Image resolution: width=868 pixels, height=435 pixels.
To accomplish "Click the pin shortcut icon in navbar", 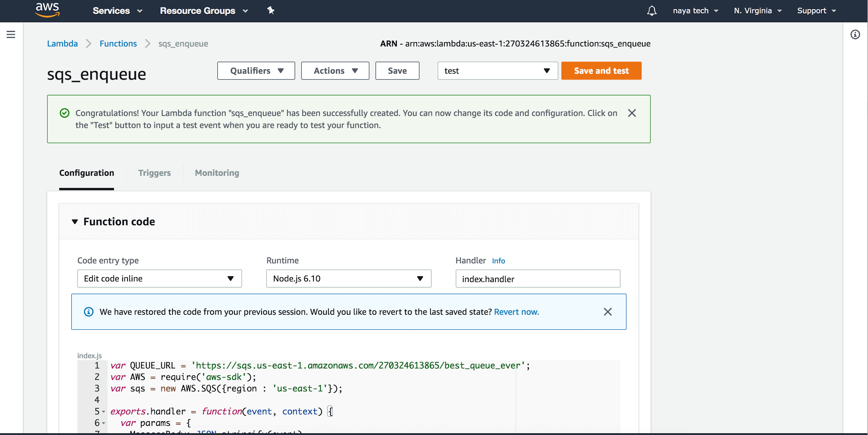I will point(271,11).
